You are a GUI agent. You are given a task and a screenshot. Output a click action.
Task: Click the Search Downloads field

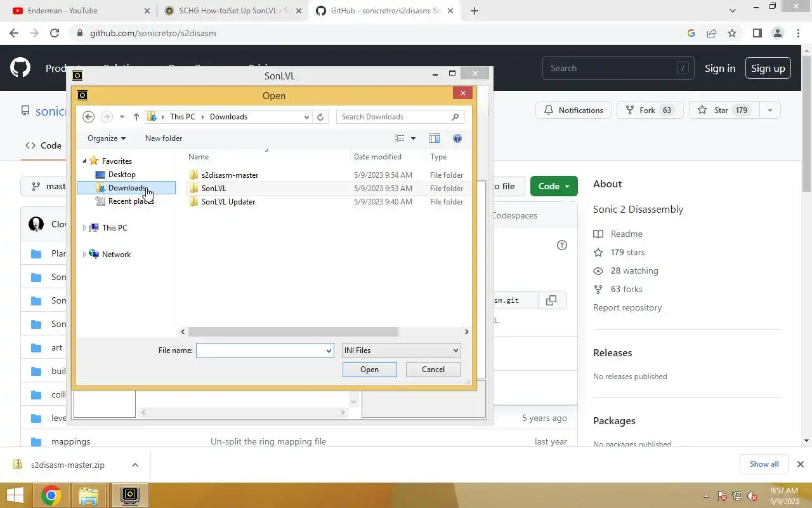coord(400,117)
